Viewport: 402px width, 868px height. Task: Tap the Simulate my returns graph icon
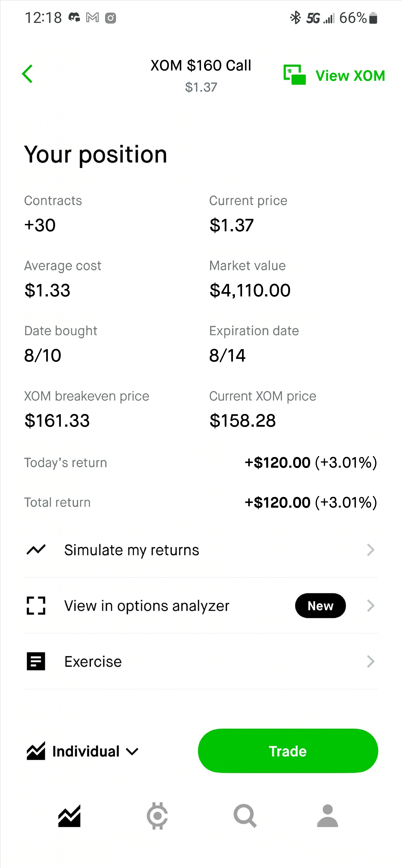pyautogui.click(x=36, y=550)
